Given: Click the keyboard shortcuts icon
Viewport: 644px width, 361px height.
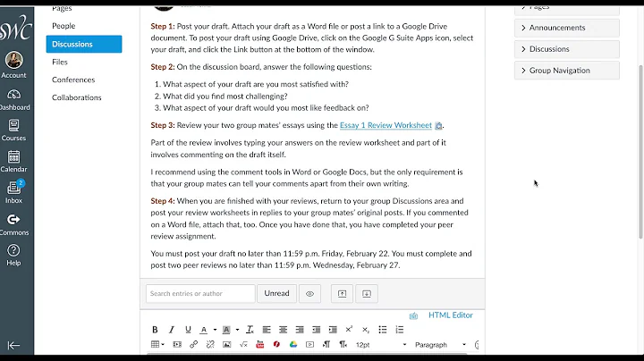Looking at the screenshot, I should pyautogui.click(x=413, y=315).
